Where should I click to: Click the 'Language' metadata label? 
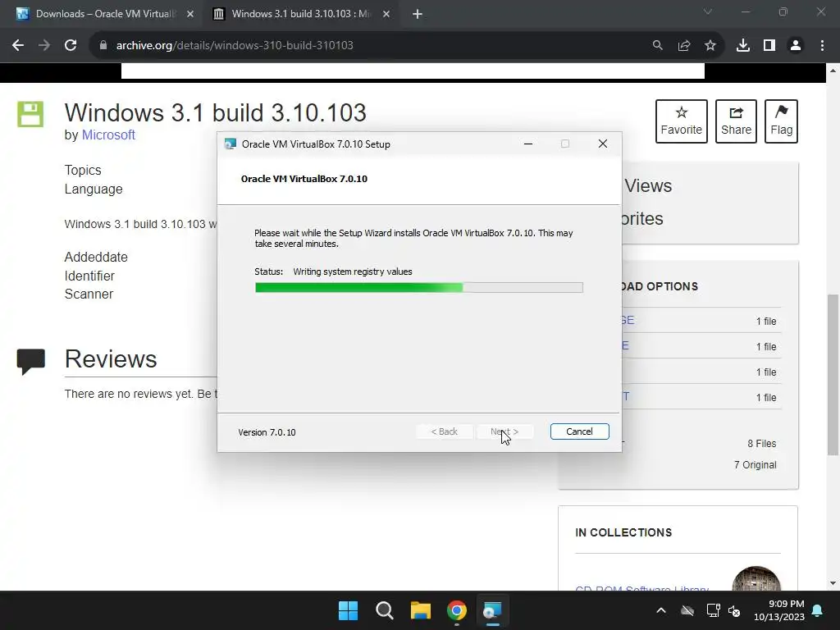pos(94,189)
